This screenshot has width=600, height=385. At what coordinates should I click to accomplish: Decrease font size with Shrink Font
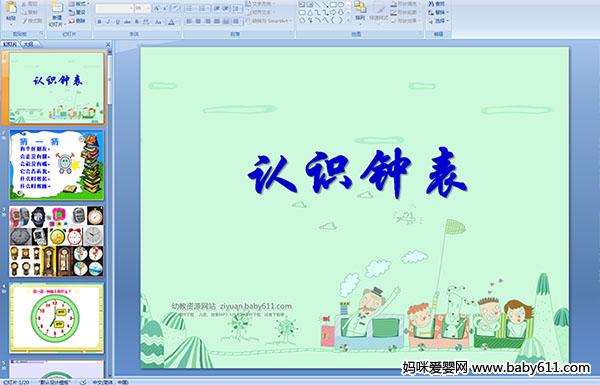pos(165,8)
